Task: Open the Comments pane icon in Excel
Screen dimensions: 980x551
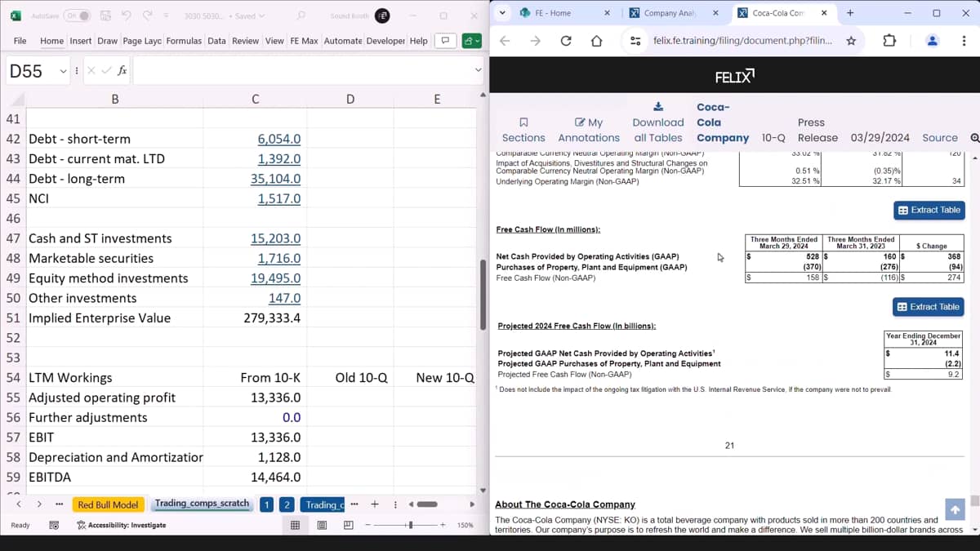Action: [444, 41]
